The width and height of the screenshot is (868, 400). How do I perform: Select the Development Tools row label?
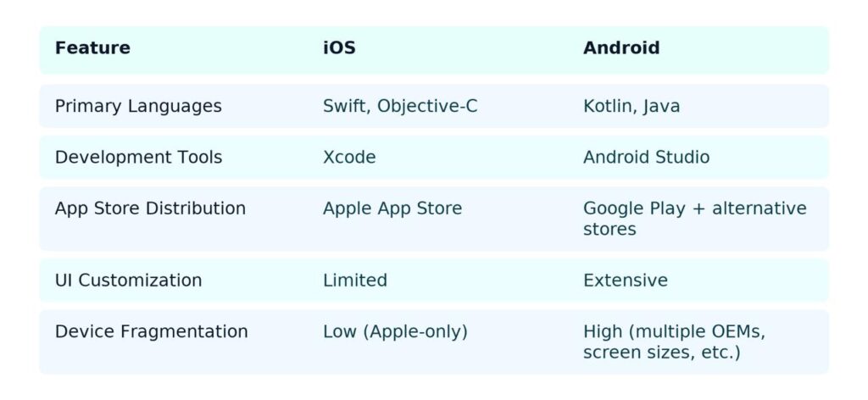tap(138, 158)
